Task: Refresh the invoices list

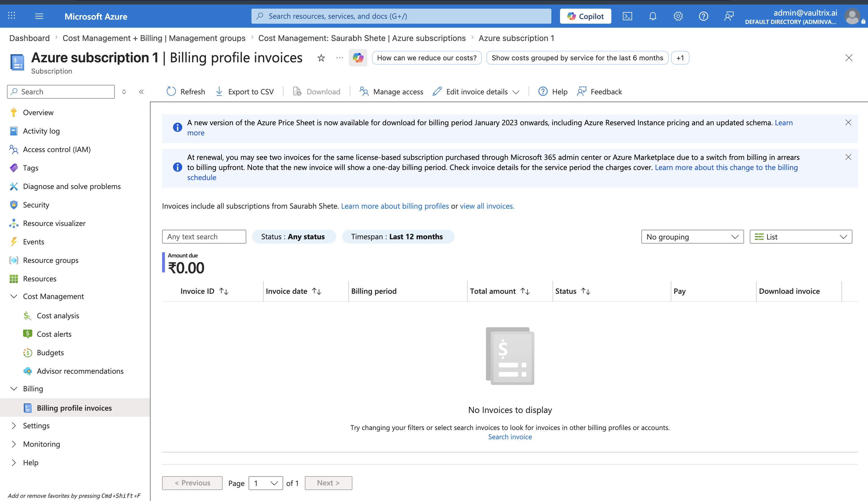Action: click(186, 91)
